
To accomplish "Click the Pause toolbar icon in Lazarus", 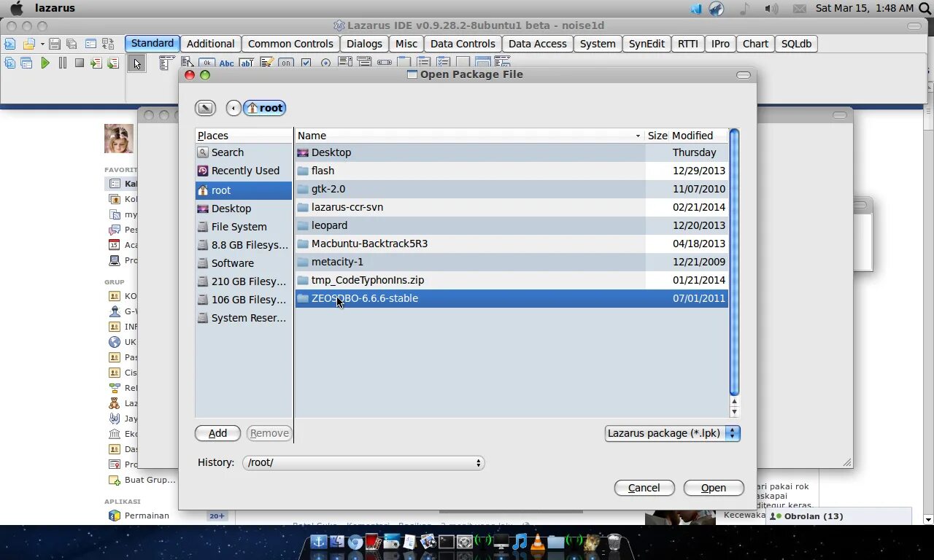I will (63, 63).
